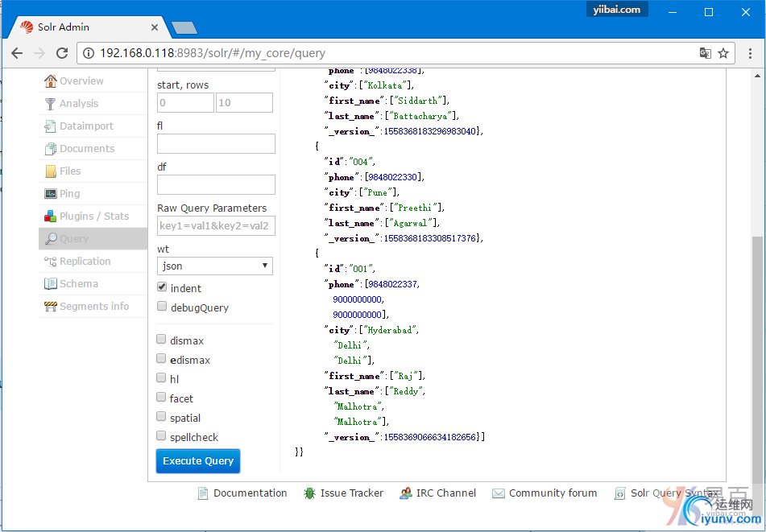Enable the facet checkbox
This screenshot has height=532, width=766.
click(161, 398)
